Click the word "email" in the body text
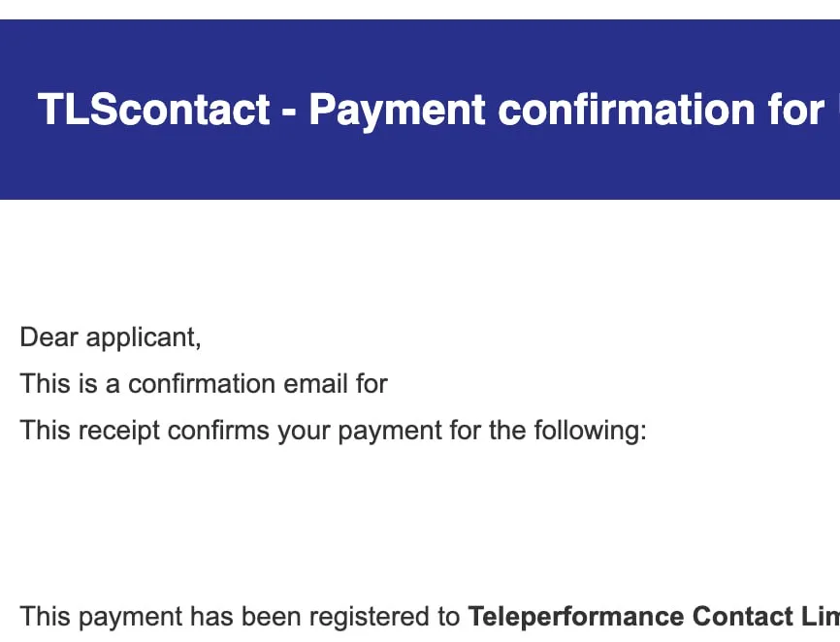The width and height of the screenshot is (840, 642). click(x=310, y=384)
